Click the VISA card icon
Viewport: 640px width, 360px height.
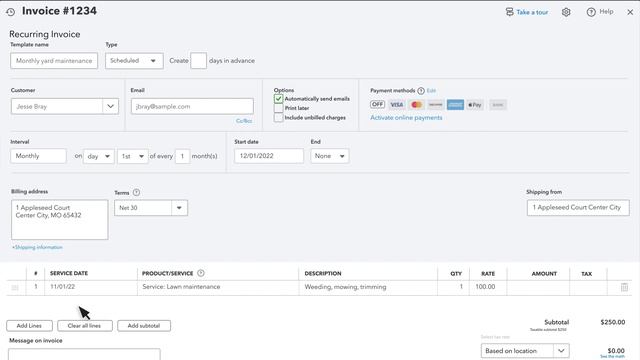(x=396, y=104)
